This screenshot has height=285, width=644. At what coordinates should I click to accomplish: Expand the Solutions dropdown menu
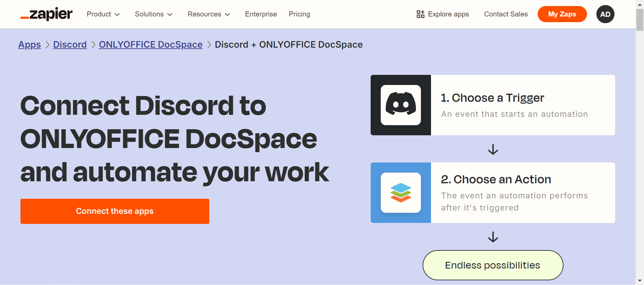154,14
